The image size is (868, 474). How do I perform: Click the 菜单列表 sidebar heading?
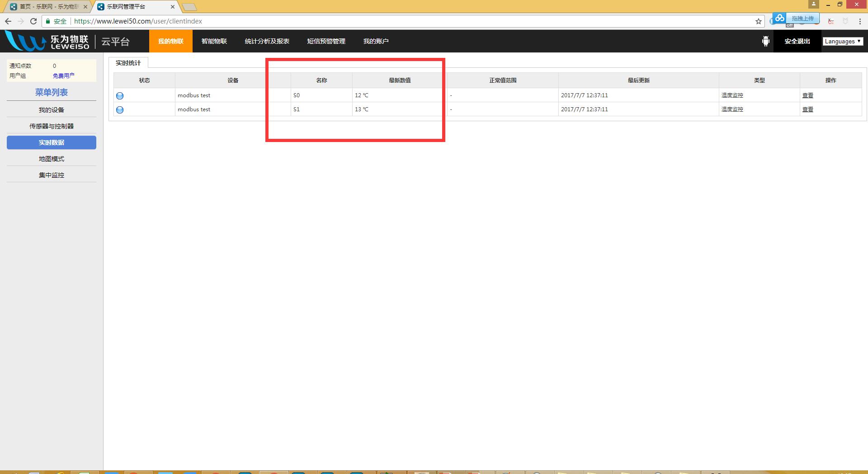pos(52,92)
